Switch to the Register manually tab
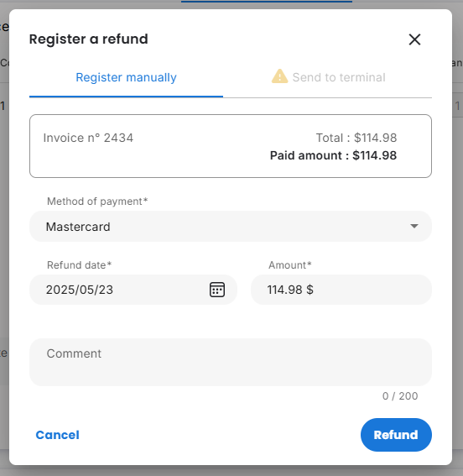 (126, 77)
